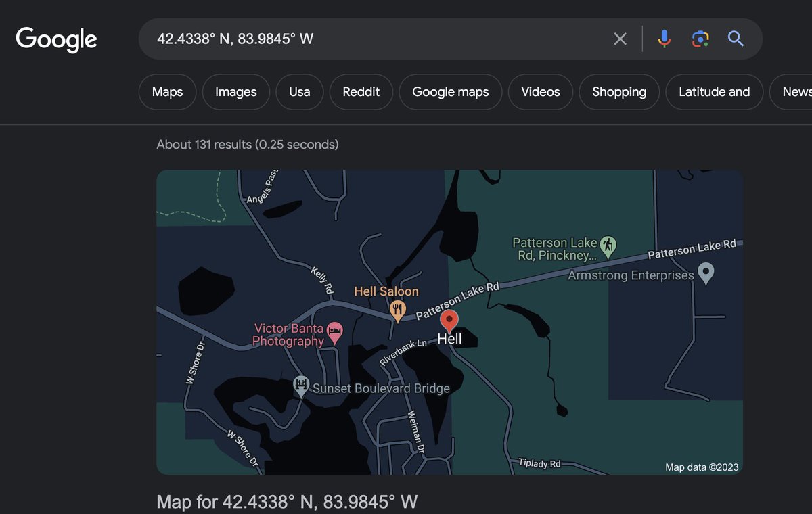Viewport: 812px width, 514px height.
Task: Click the Armstrong Enterprises label
Action: point(631,275)
